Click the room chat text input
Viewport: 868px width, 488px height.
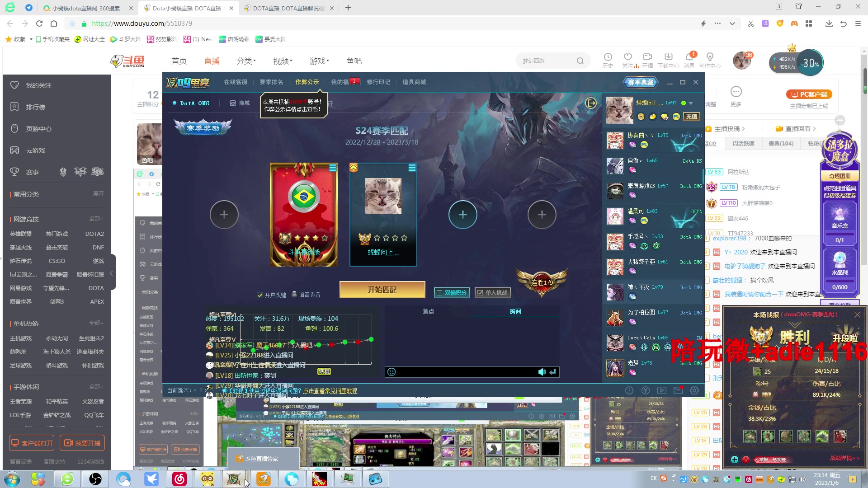pyautogui.click(x=466, y=372)
